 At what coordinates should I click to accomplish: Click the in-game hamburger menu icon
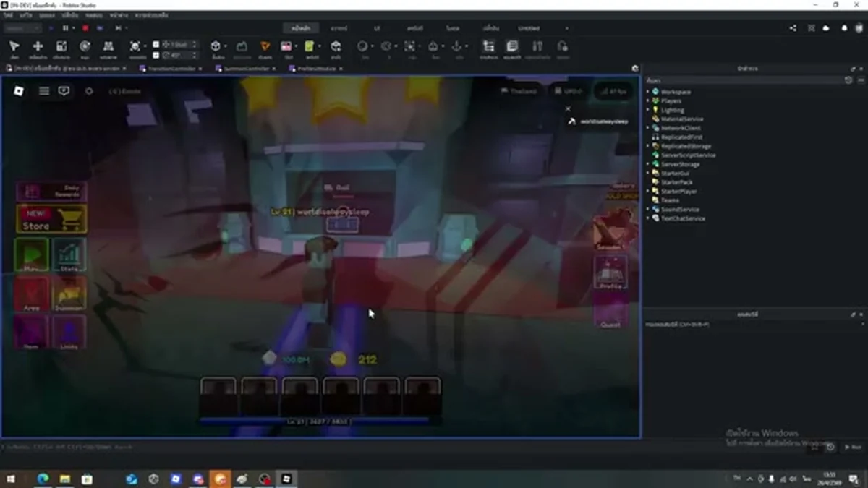pyautogui.click(x=44, y=91)
